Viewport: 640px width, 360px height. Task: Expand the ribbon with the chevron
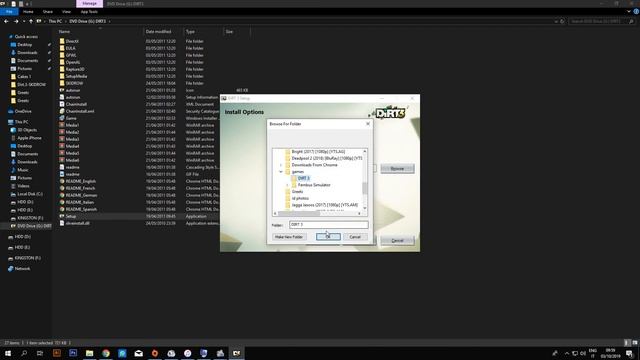click(629, 12)
